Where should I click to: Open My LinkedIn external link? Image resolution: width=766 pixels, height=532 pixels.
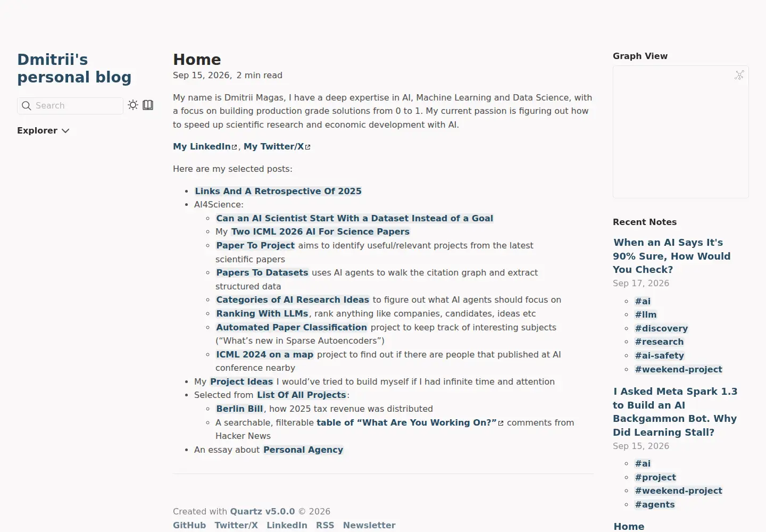[205, 146]
